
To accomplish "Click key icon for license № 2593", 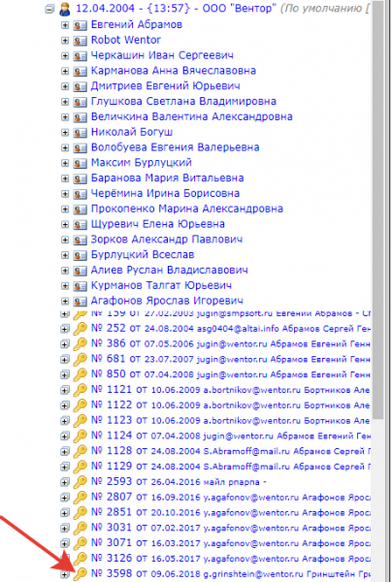I will [80, 482].
